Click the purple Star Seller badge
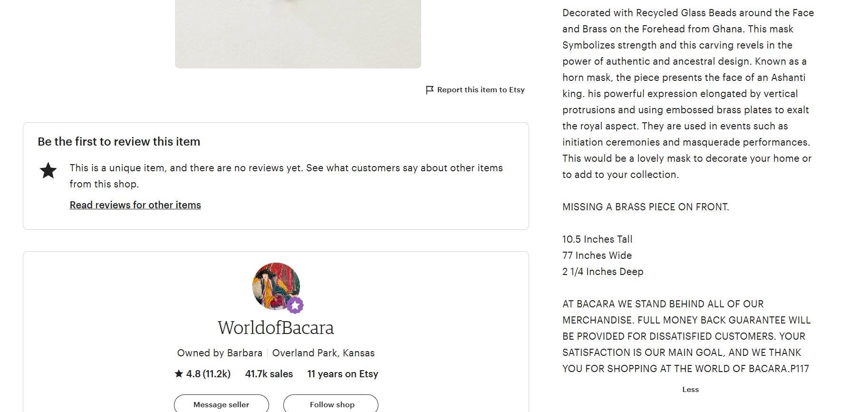868x412 pixels. pos(295,305)
